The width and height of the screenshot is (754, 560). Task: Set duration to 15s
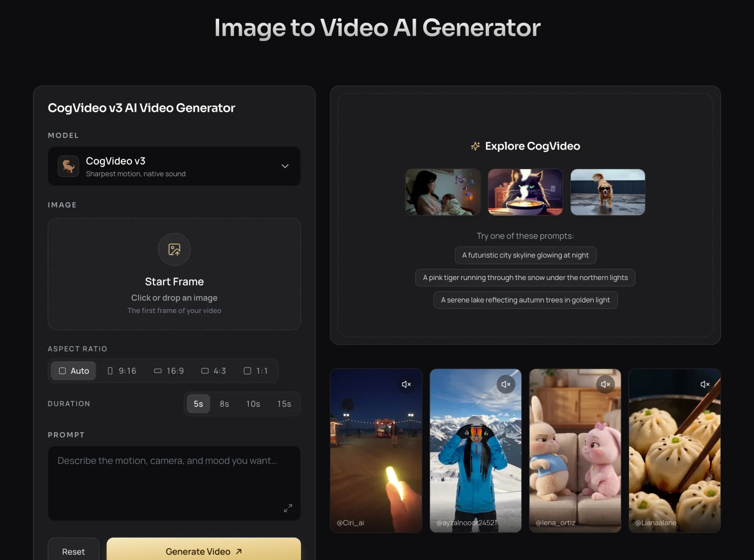coord(284,404)
